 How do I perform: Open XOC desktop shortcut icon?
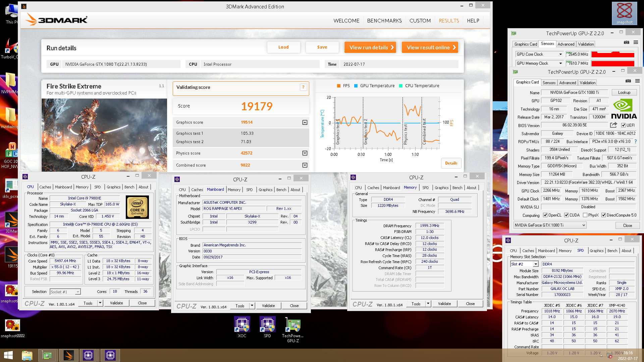tap(242, 327)
